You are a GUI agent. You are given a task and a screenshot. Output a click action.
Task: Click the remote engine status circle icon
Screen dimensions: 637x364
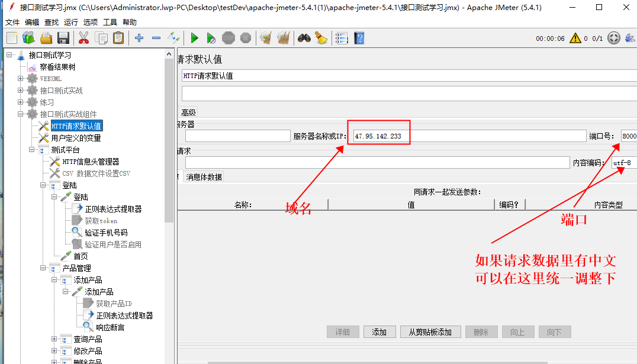click(614, 38)
